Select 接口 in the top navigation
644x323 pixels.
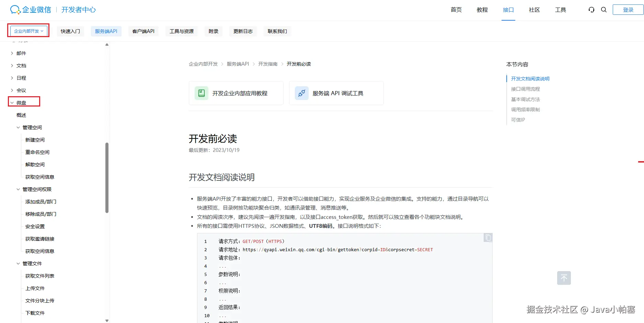pos(508,10)
